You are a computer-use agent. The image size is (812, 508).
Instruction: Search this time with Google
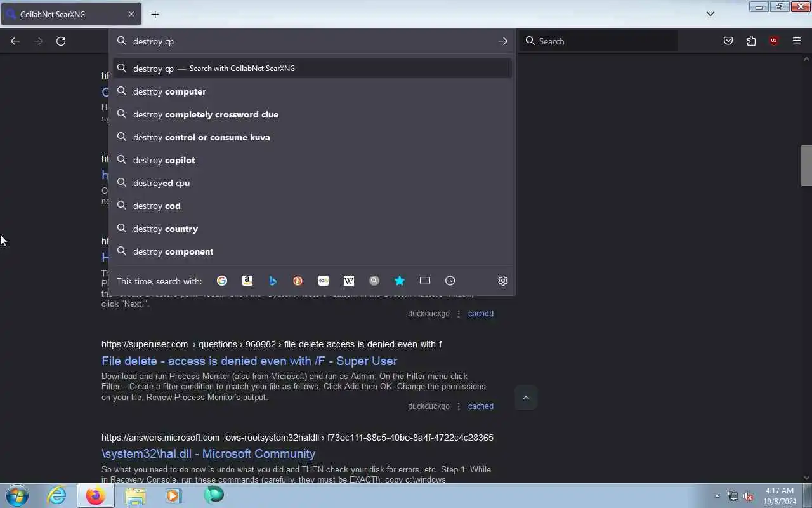pyautogui.click(x=222, y=281)
